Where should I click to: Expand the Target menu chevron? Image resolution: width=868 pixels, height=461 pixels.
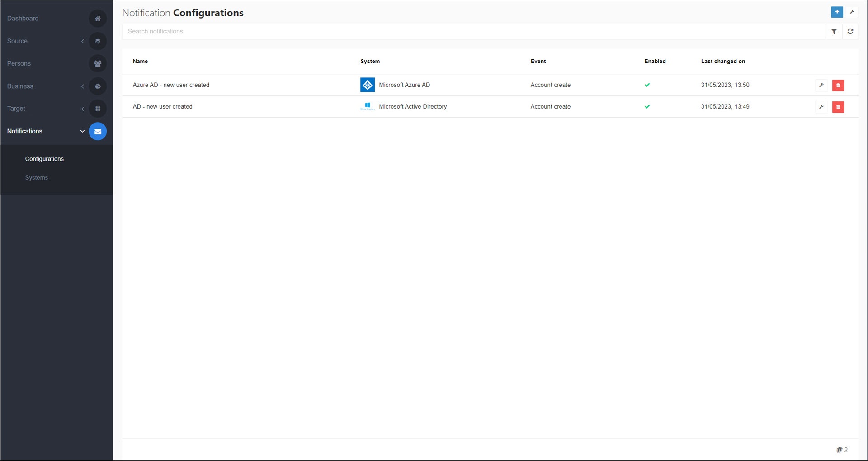point(83,109)
